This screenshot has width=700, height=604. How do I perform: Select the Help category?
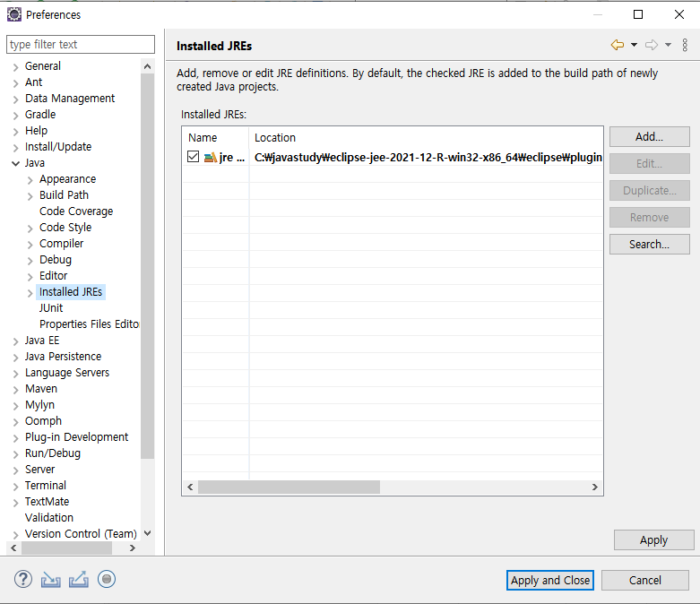coord(36,130)
